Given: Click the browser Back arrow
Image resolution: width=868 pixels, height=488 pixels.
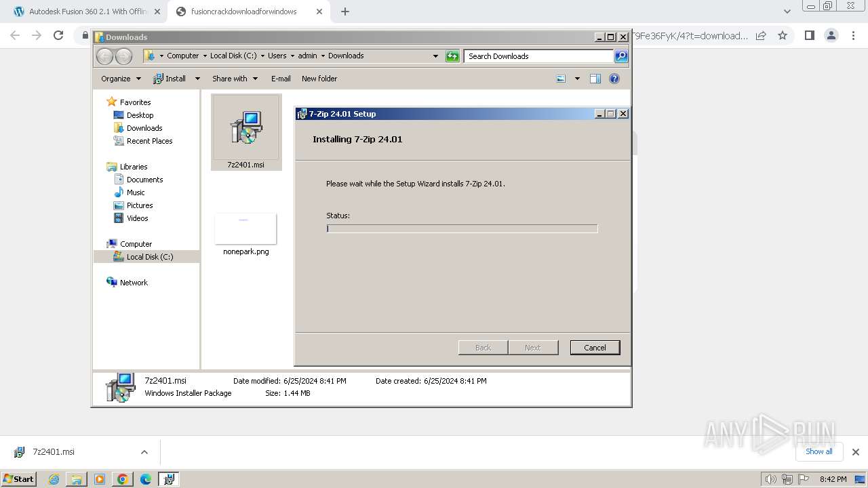Looking at the screenshot, I should coord(15,35).
